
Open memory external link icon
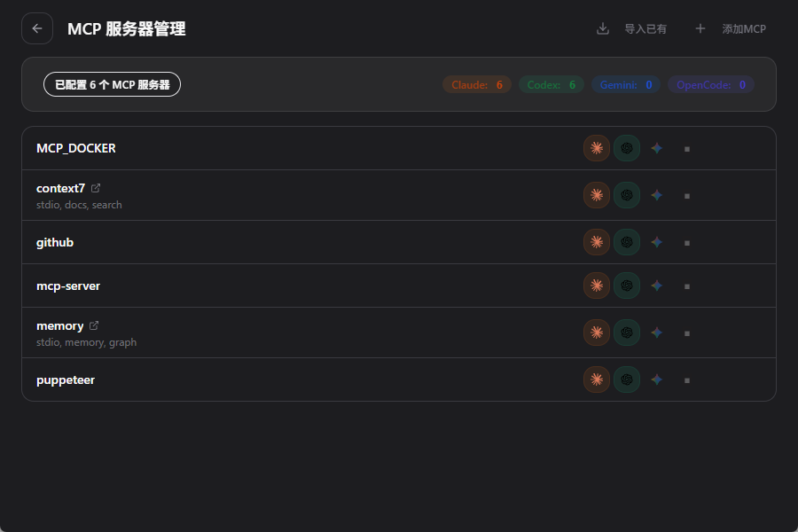coord(94,325)
